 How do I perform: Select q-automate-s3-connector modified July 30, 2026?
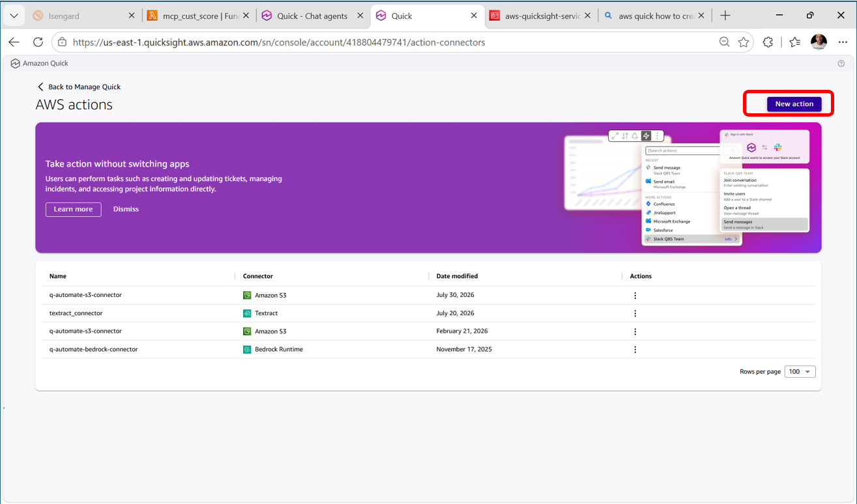click(85, 295)
